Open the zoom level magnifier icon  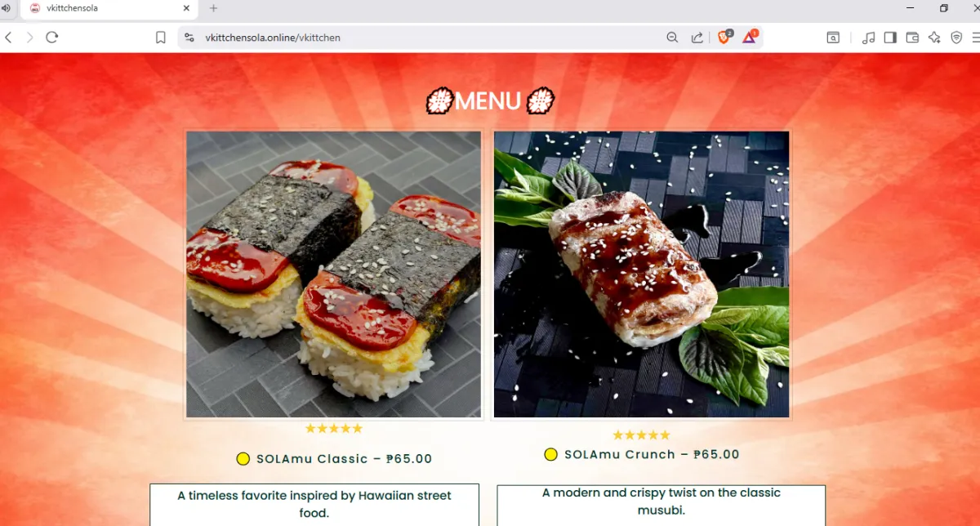[x=672, y=38]
